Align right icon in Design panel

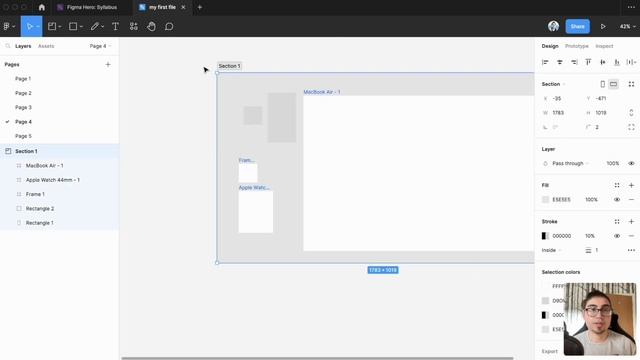pyautogui.click(x=574, y=62)
